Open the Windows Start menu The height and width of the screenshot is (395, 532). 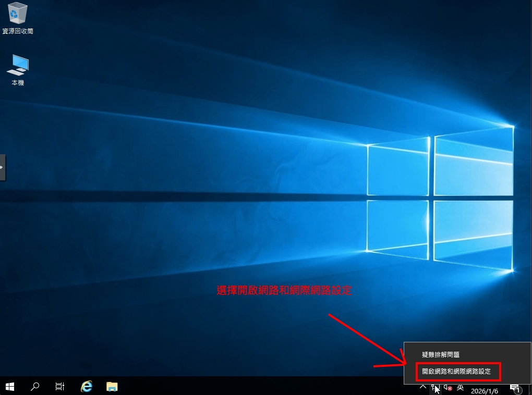(10, 386)
